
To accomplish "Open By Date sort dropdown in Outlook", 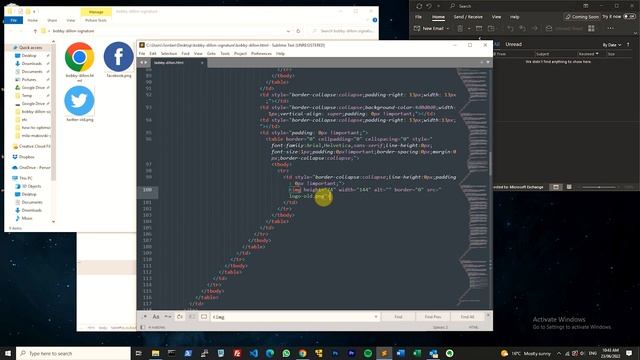I will point(612,44).
